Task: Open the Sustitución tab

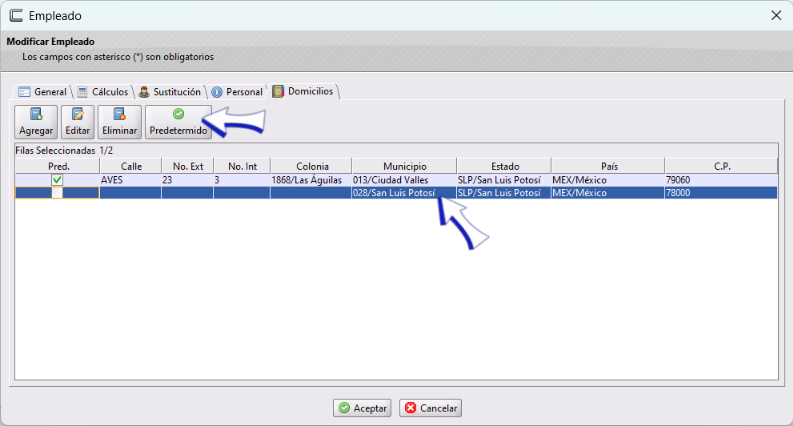Action: coord(170,92)
